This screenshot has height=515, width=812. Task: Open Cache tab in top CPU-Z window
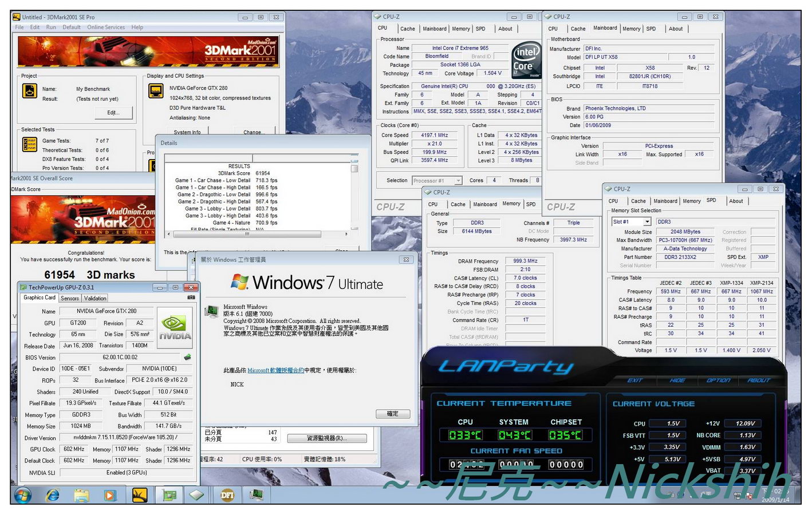click(x=408, y=29)
